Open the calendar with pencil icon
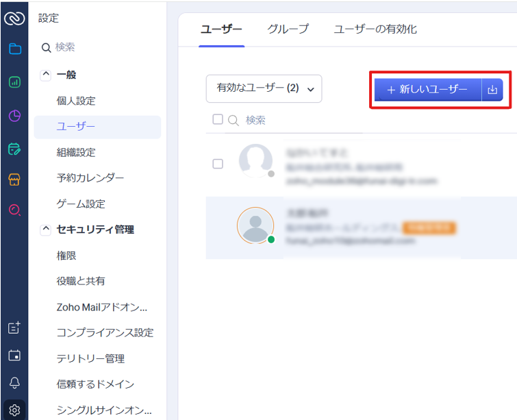Screen dimensions: 517x420 (14, 149)
